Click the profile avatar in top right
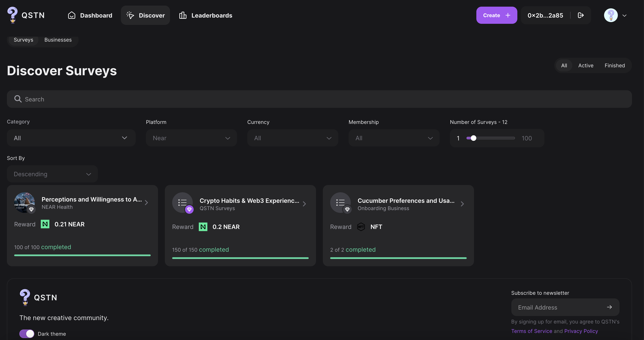The height and width of the screenshot is (340, 644). [x=611, y=15]
